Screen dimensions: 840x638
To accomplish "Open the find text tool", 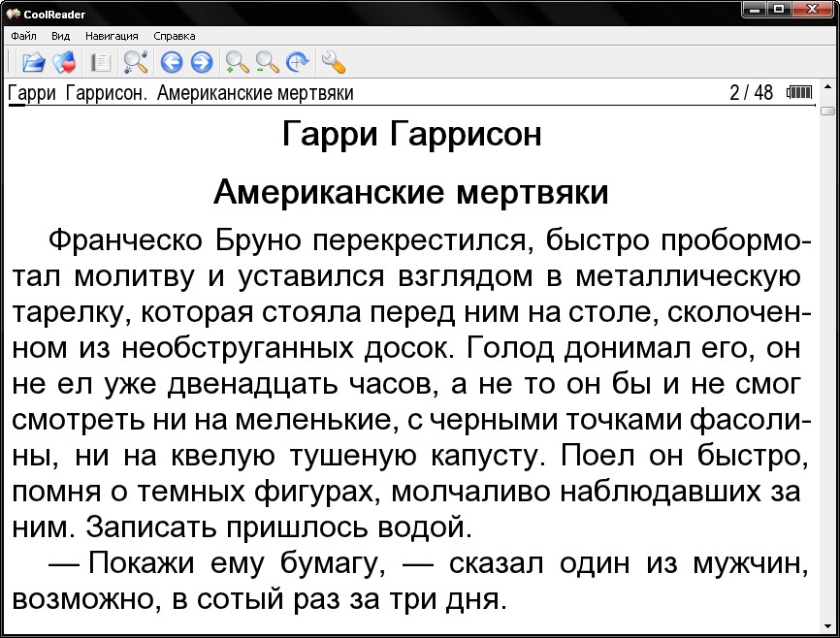I will click(x=135, y=62).
